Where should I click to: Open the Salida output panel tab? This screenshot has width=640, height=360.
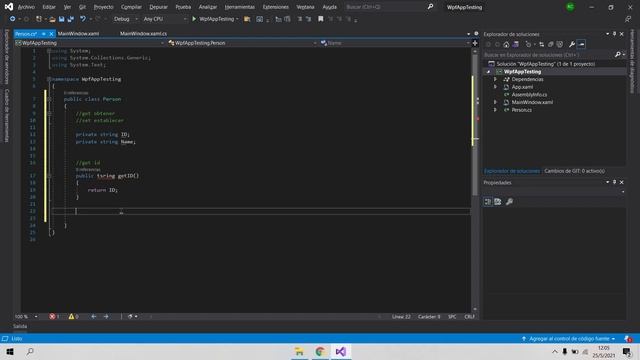click(x=20, y=326)
